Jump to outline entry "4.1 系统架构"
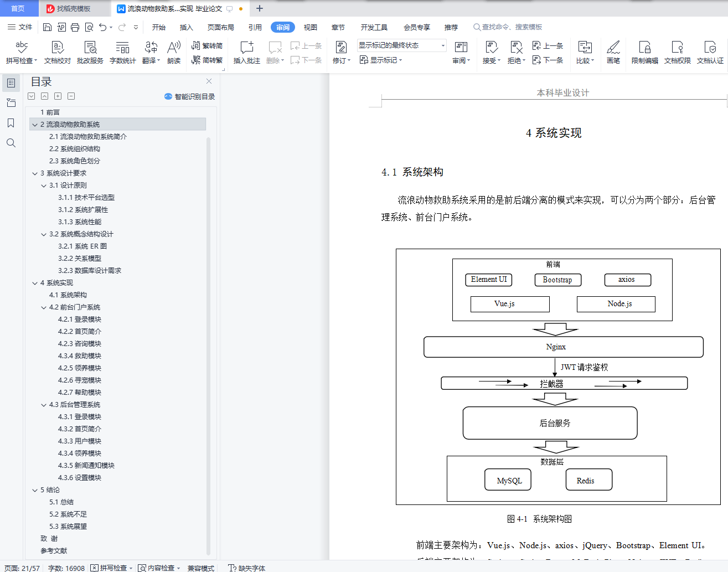728x572 pixels. tap(68, 295)
